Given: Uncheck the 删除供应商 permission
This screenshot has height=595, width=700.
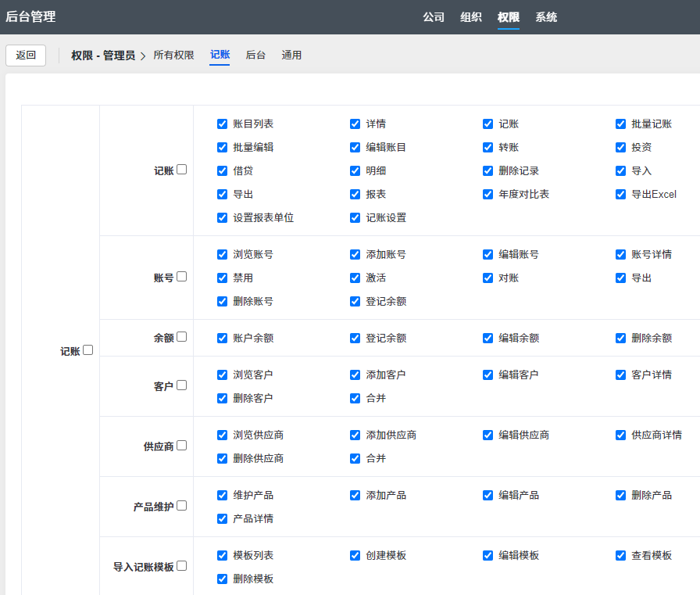Looking at the screenshot, I should [x=223, y=459].
